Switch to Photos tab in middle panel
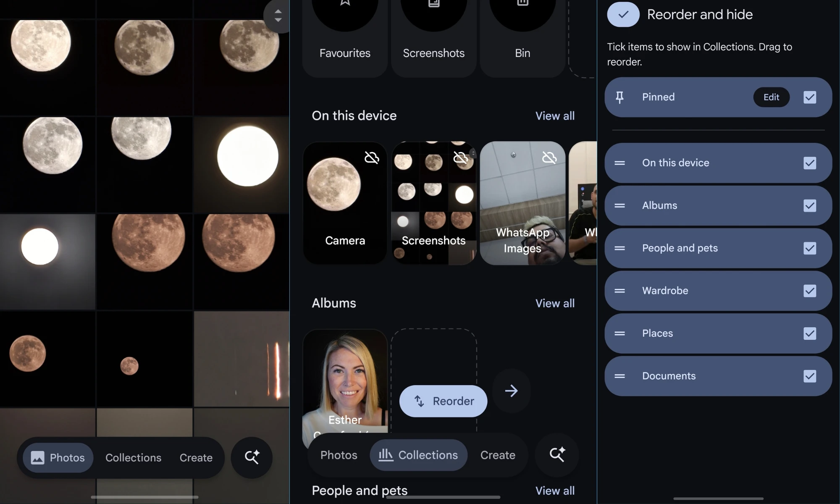Screen dimensions: 840x504 (339, 455)
